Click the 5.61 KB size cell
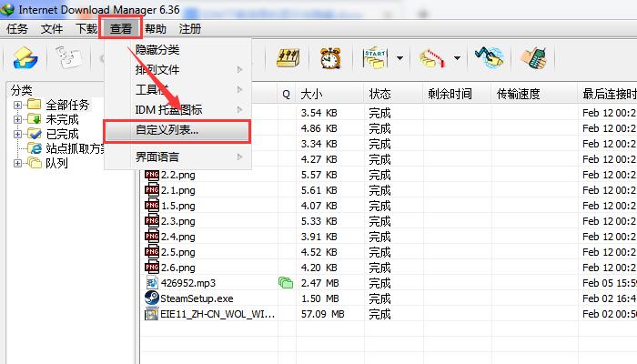 (318, 190)
